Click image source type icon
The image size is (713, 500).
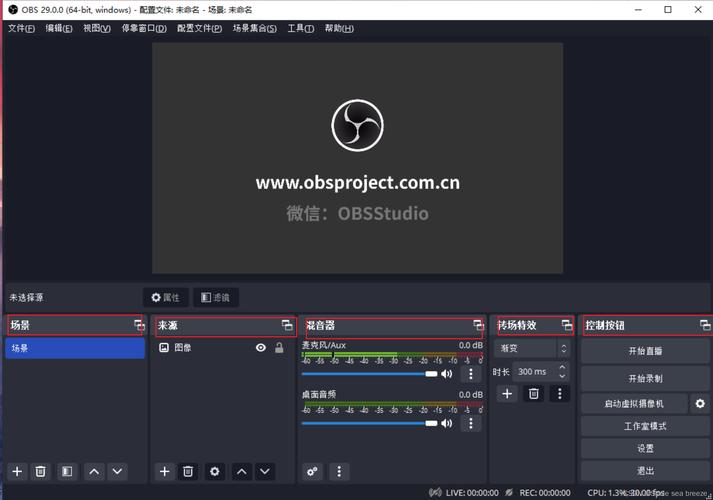(164, 348)
